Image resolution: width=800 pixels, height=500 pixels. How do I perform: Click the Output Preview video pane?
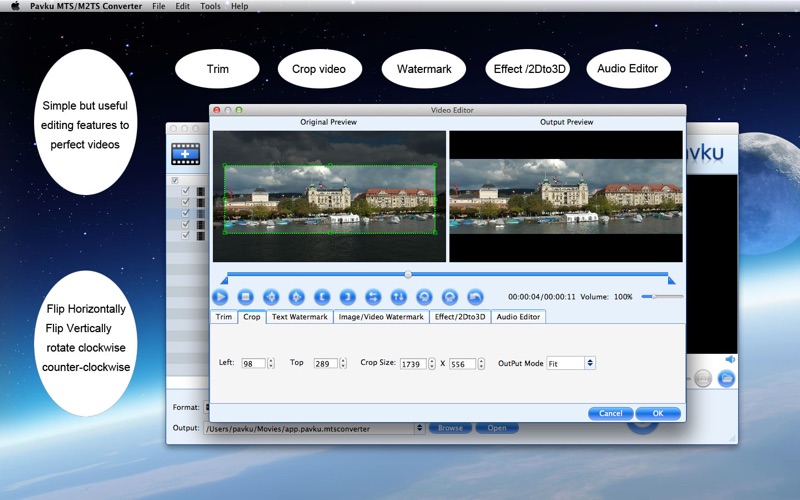pyautogui.click(x=566, y=196)
